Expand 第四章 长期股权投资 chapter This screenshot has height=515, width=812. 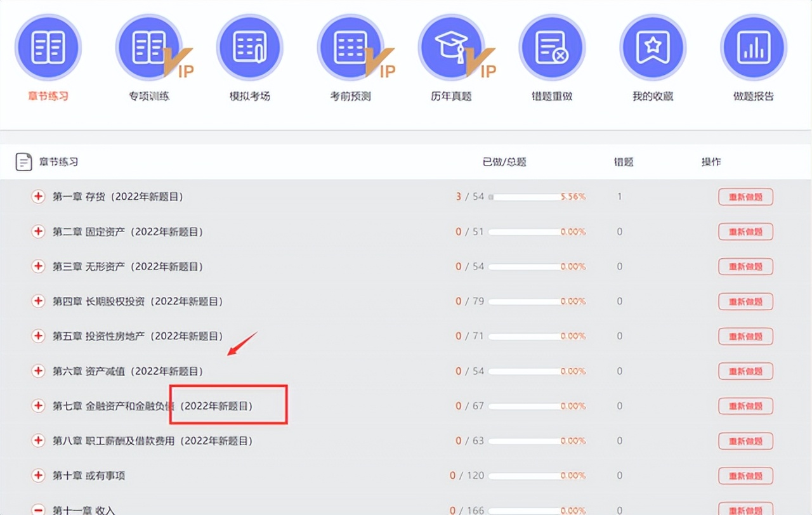(x=37, y=301)
